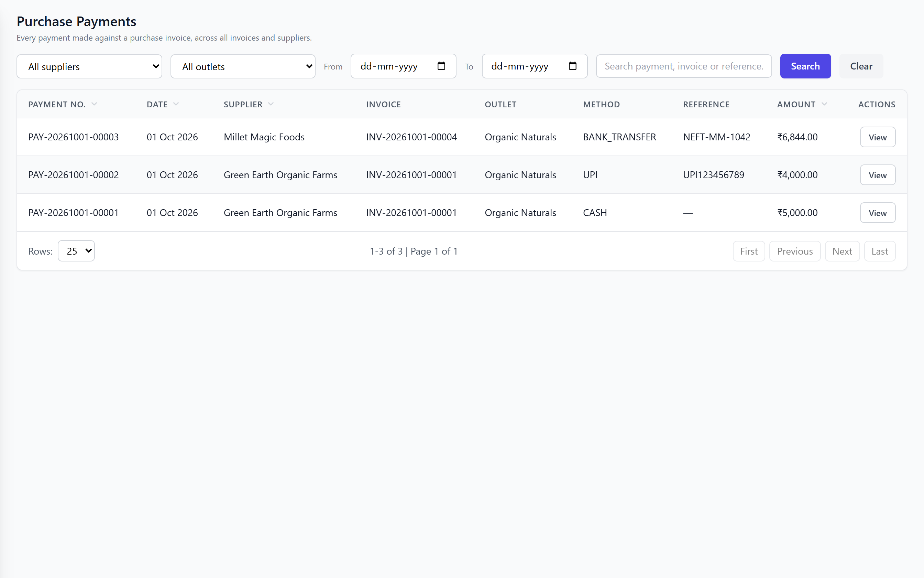Open the All suppliers dropdown
The width and height of the screenshot is (924, 578).
point(89,66)
